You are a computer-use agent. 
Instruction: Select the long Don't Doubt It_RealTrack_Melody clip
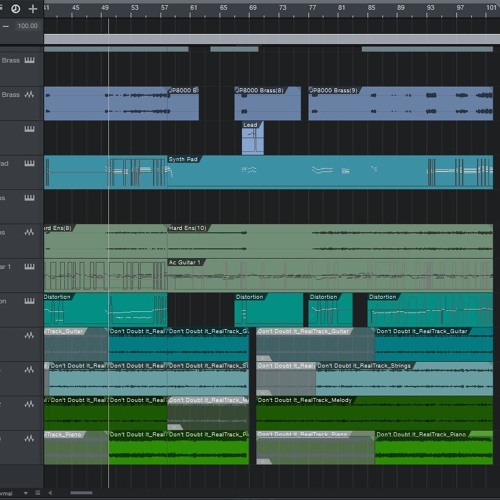pyautogui.click(x=375, y=413)
